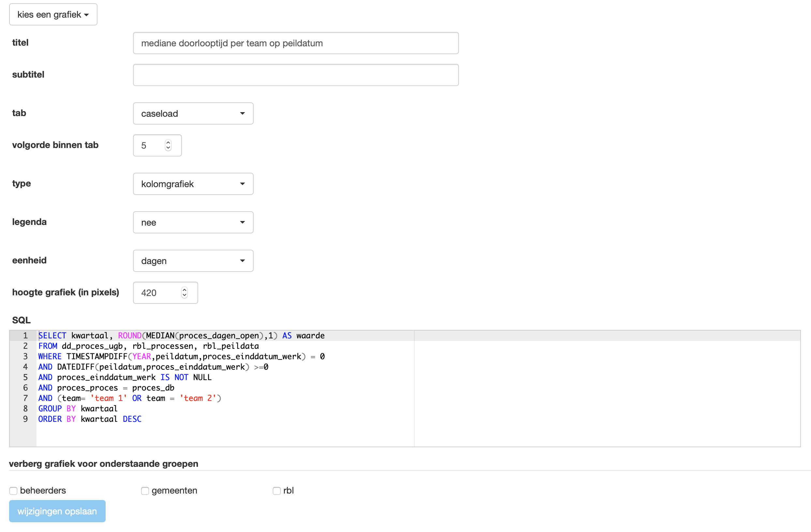Open the legenda dropdown showing nee

click(x=193, y=223)
